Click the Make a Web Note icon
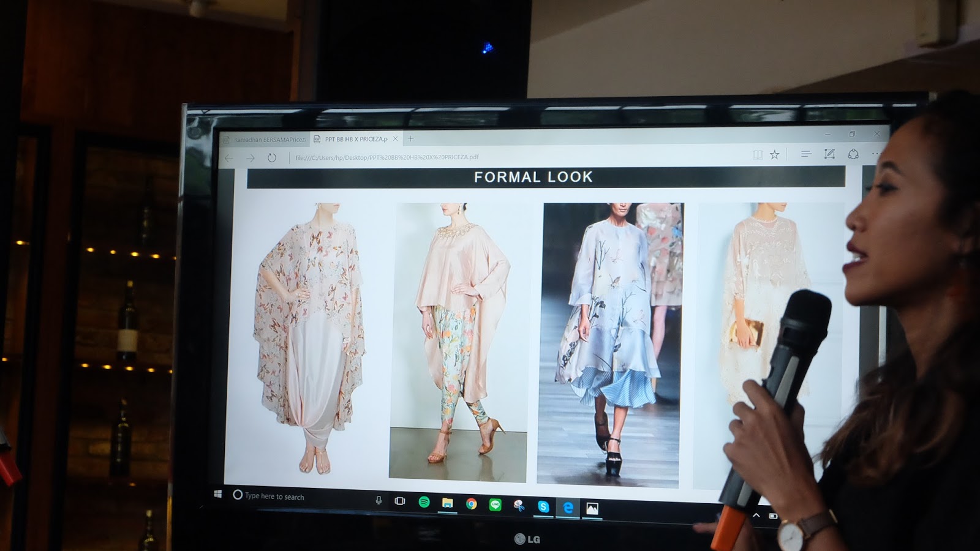980x551 pixels. [x=829, y=154]
